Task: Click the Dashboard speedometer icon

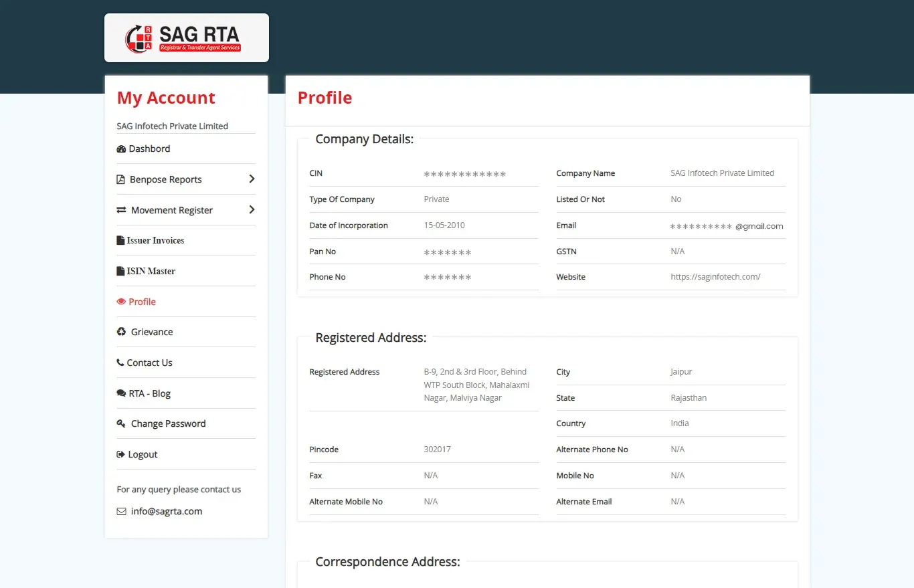Action: pos(121,149)
